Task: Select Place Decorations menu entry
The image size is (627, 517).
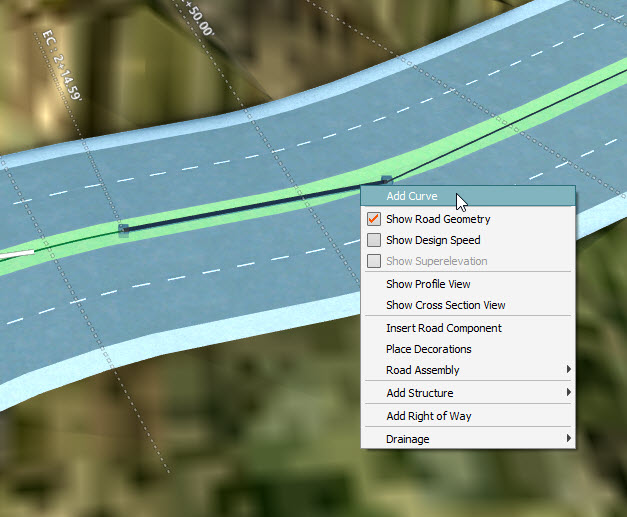Action: click(468, 349)
